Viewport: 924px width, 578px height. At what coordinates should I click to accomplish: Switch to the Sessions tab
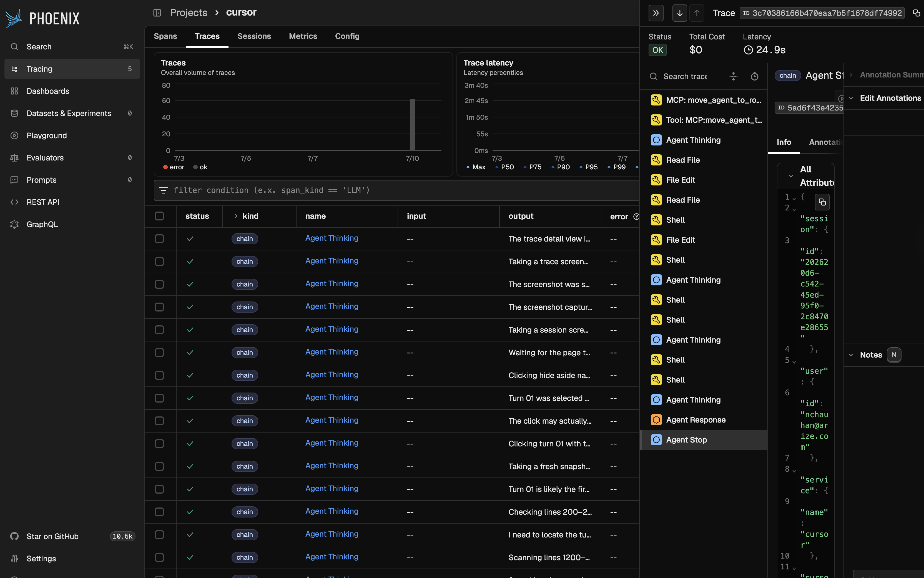(254, 36)
